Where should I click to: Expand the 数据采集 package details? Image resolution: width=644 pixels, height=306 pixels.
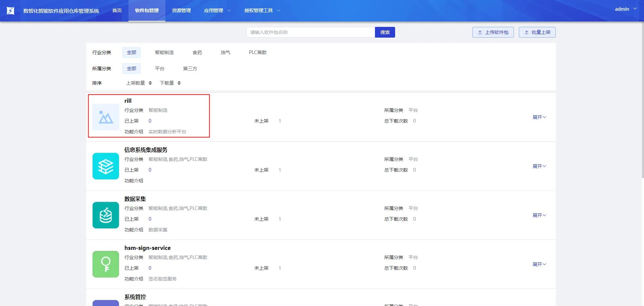pyautogui.click(x=539, y=215)
